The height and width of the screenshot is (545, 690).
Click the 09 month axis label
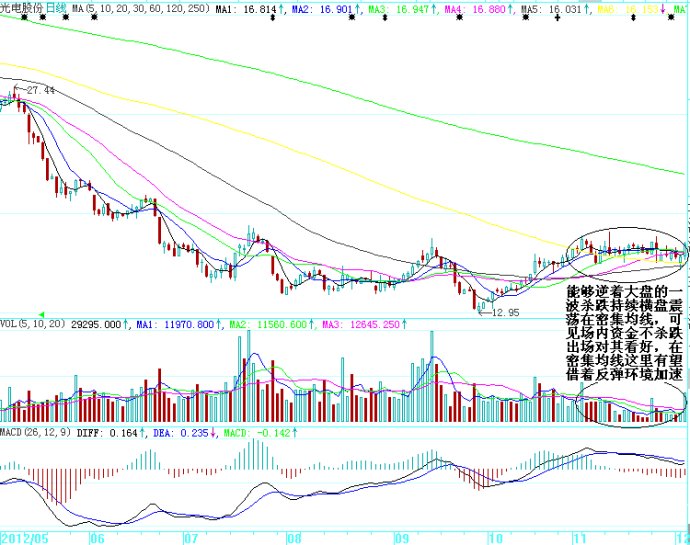click(x=402, y=538)
